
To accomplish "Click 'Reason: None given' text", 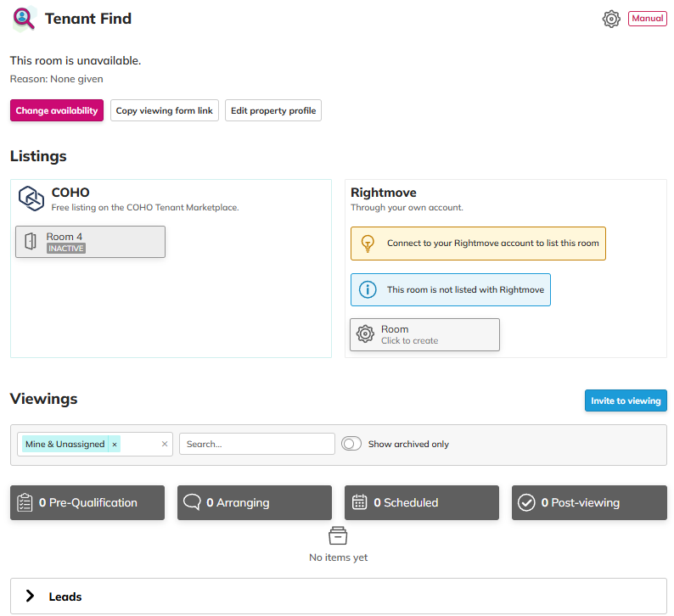I will click(x=56, y=79).
